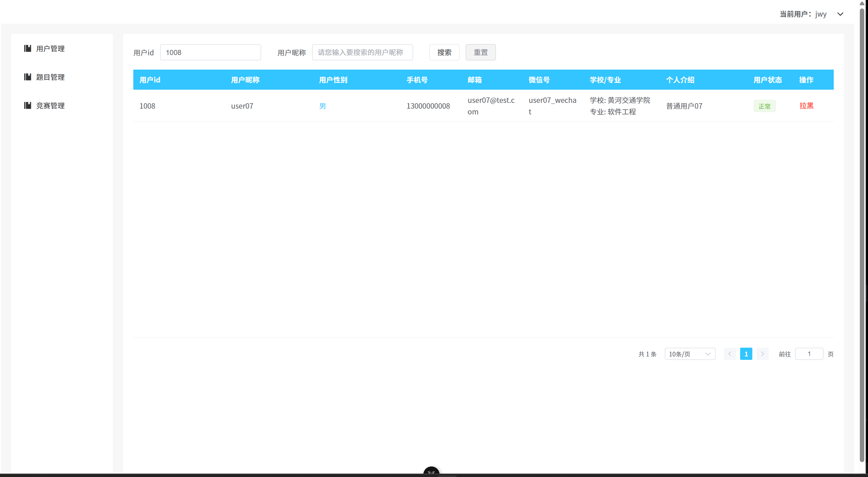Click the 搜索 search button
Screen dimensions: 868x477
point(444,52)
